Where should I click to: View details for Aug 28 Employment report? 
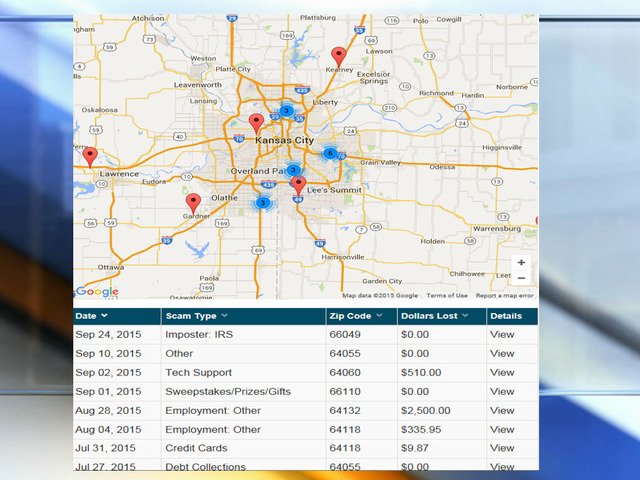[x=502, y=411]
